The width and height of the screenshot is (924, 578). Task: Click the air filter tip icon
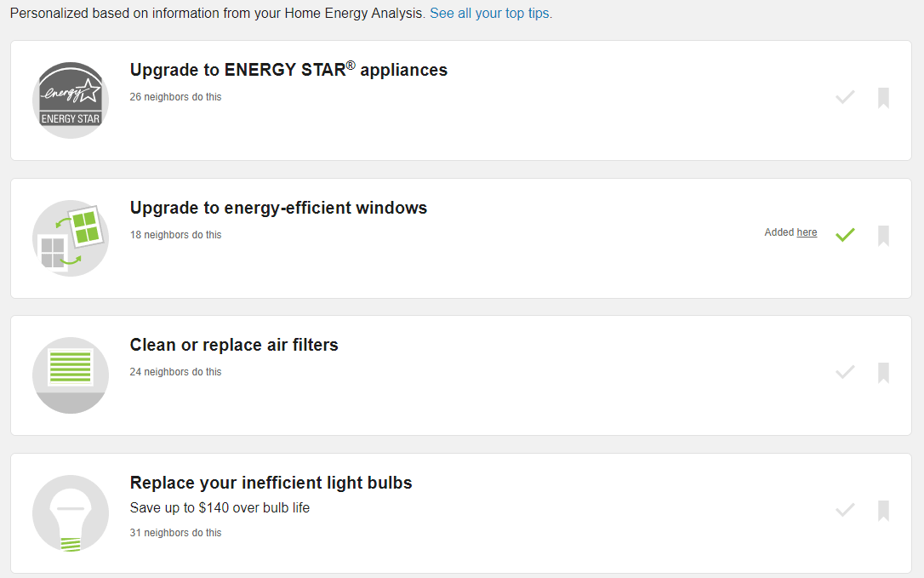pyautogui.click(x=71, y=375)
